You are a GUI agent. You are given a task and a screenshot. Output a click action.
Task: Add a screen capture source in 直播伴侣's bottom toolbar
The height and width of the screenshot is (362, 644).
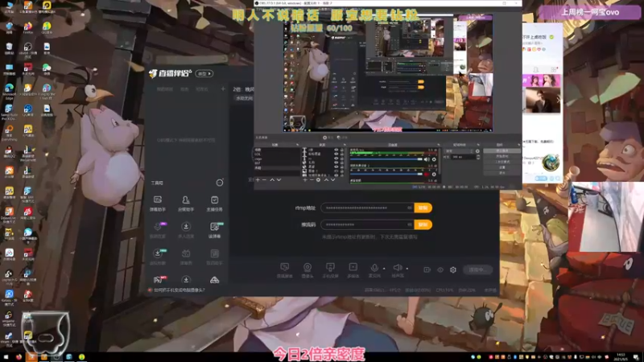[284, 270]
